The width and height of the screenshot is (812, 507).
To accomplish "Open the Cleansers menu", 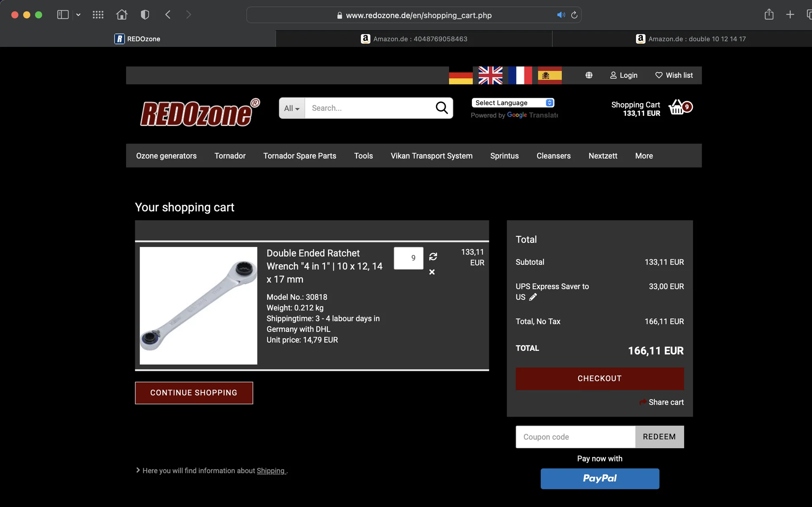I will click(554, 156).
